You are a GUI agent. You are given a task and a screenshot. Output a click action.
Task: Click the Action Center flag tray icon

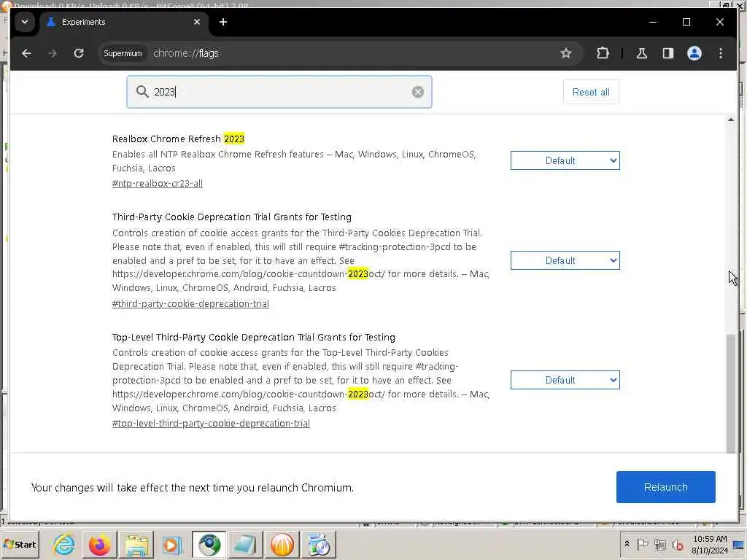tap(642, 544)
